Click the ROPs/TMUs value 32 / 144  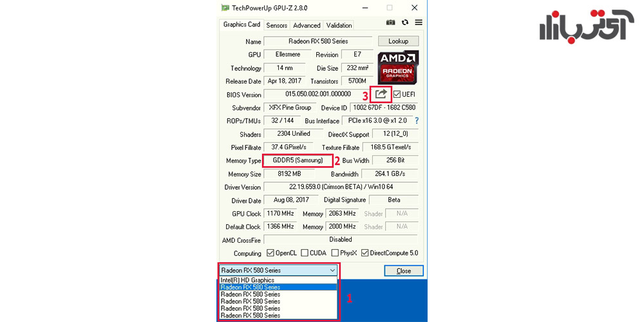[x=282, y=121]
